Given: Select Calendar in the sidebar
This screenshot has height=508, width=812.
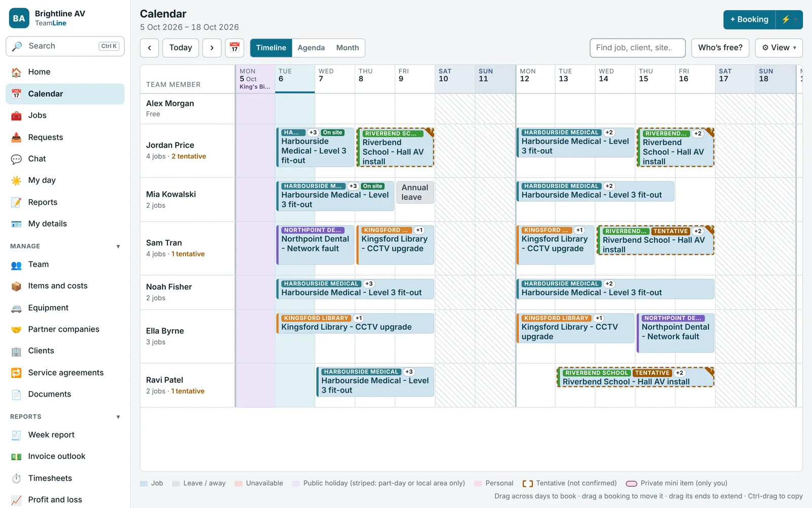Looking at the screenshot, I should tap(65, 94).
